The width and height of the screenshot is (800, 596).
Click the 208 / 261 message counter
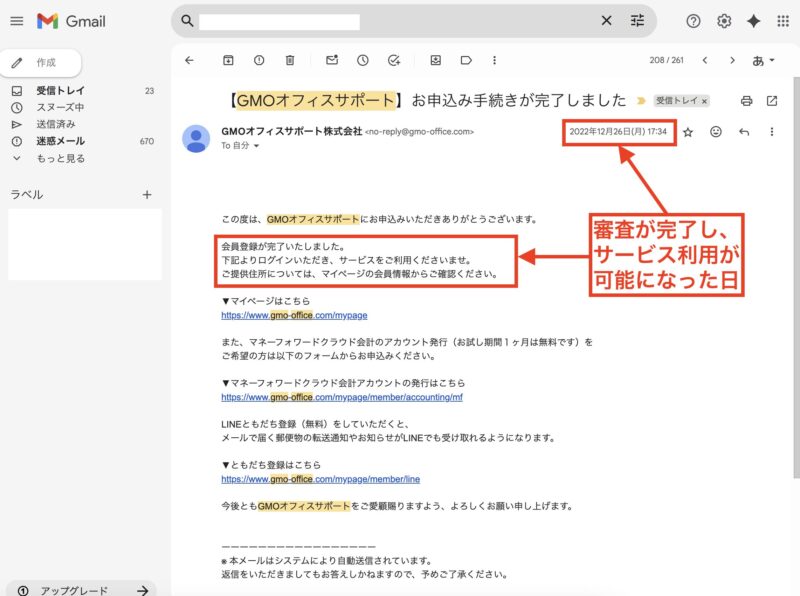point(666,60)
